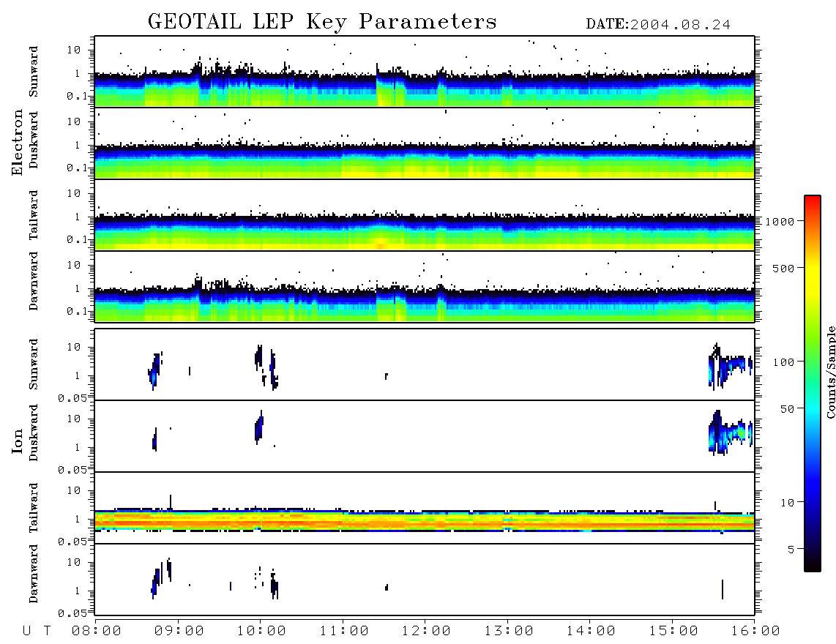Click the GEOTAIL LEP Key Parameters title

[x=322, y=22]
